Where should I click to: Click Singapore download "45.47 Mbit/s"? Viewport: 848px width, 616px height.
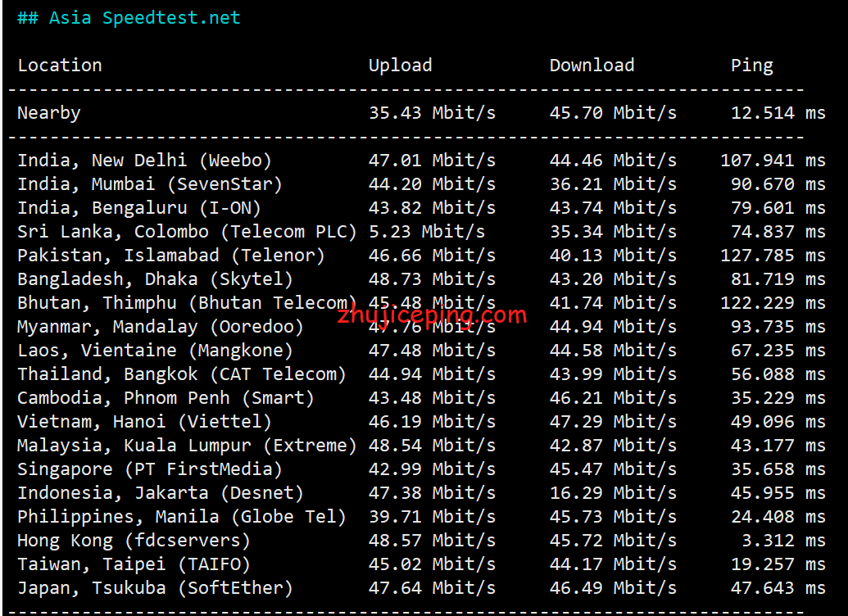[613, 470]
